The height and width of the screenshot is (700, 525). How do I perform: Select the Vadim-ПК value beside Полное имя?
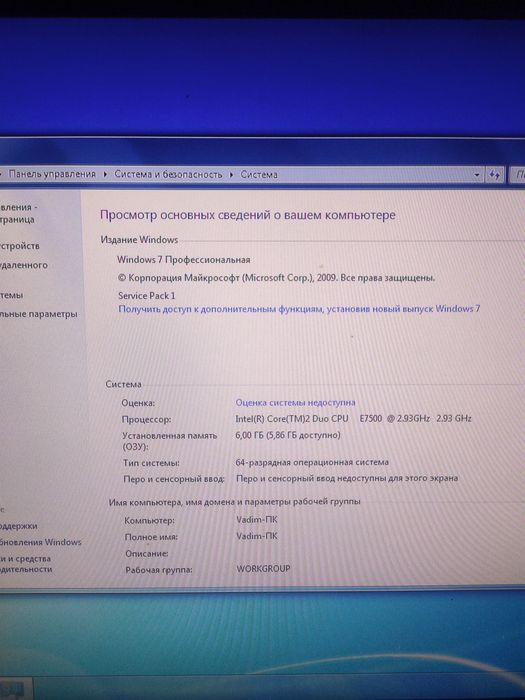tap(257, 536)
